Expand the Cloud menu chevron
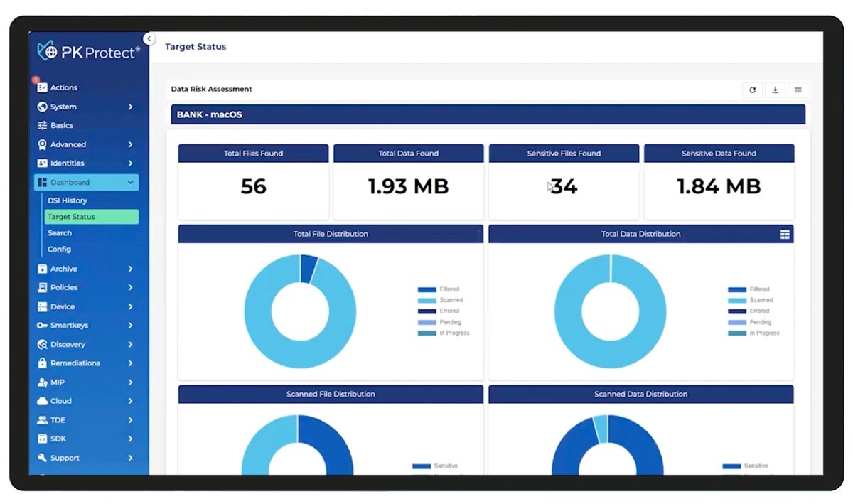The image size is (853, 504). (x=130, y=401)
